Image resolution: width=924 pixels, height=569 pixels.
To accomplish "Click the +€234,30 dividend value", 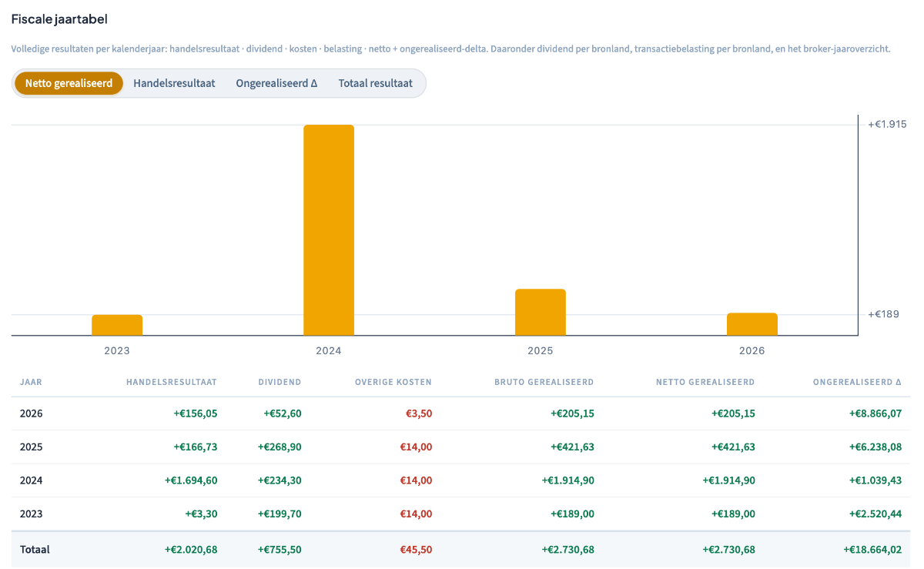I will point(280,480).
